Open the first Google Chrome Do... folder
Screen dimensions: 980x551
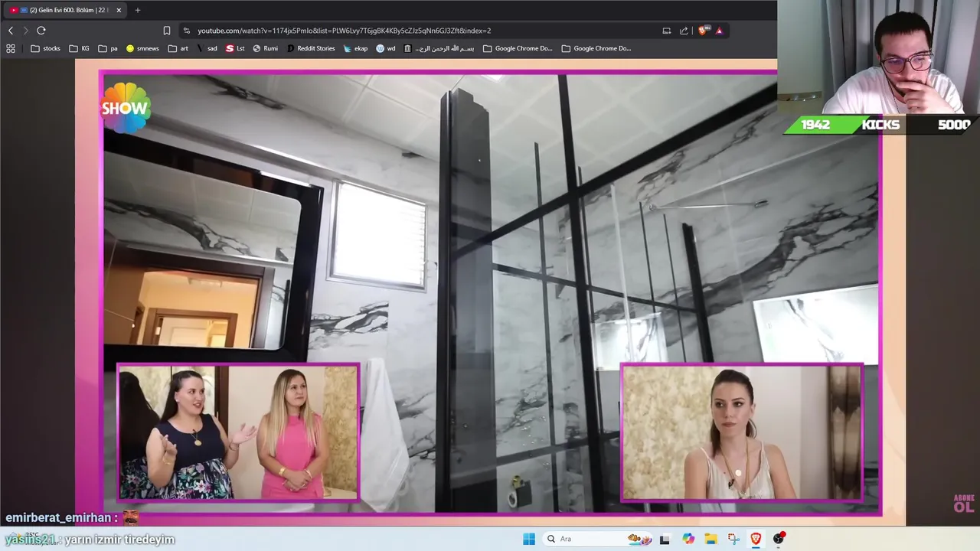point(518,48)
